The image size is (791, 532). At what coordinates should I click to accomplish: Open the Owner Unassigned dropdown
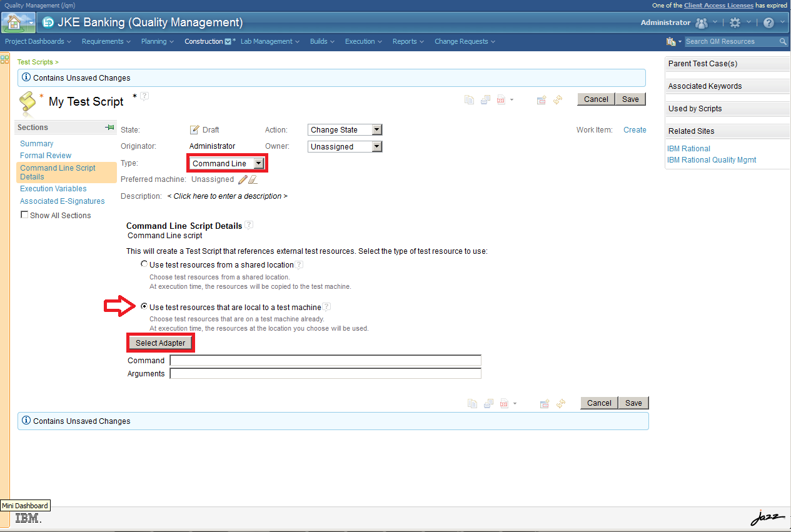[345, 147]
